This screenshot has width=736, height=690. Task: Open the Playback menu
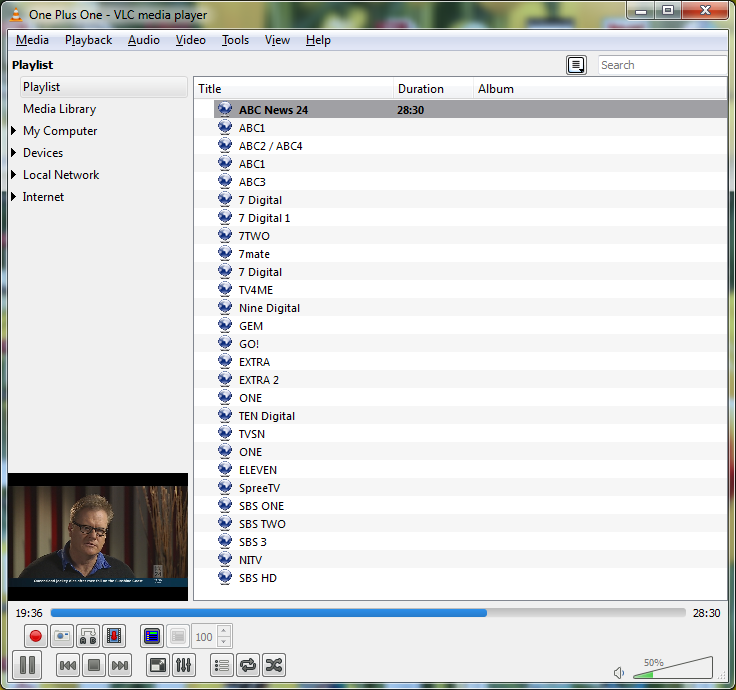(89, 40)
